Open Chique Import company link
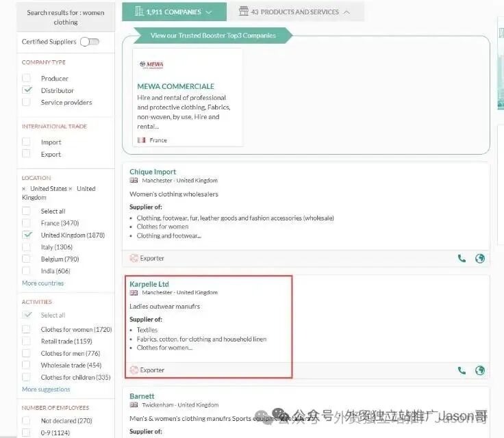504x438 pixels. pos(153,172)
